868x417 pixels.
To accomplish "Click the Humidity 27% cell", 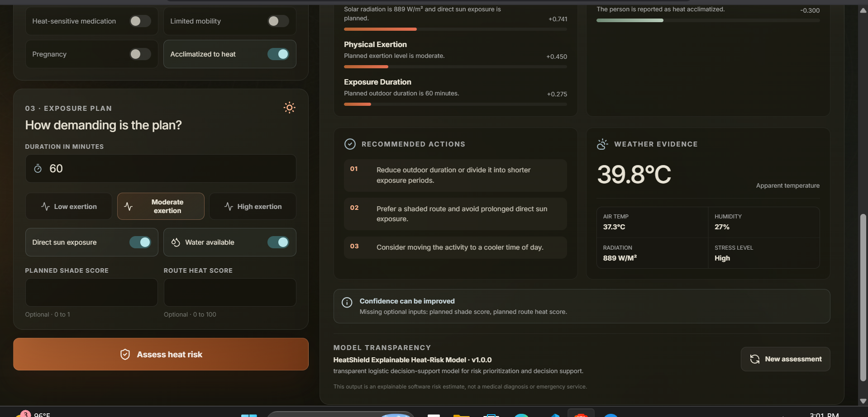I will click(764, 222).
